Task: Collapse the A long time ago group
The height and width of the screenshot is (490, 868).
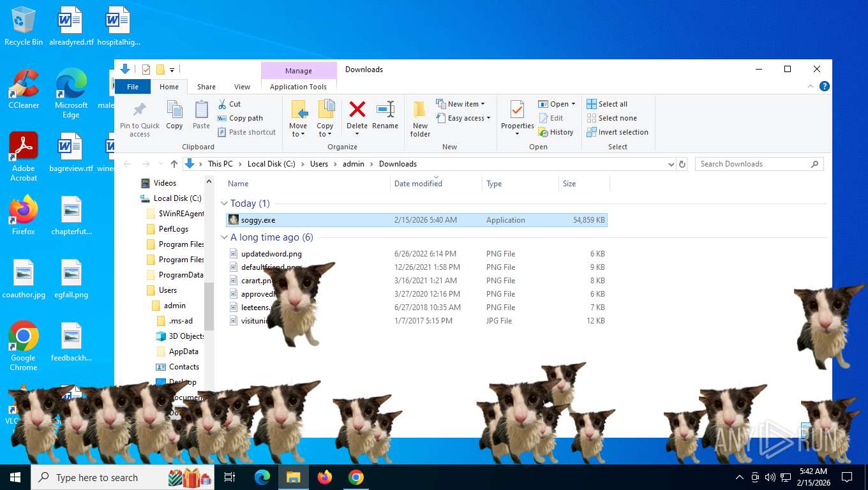Action: (224, 237)
